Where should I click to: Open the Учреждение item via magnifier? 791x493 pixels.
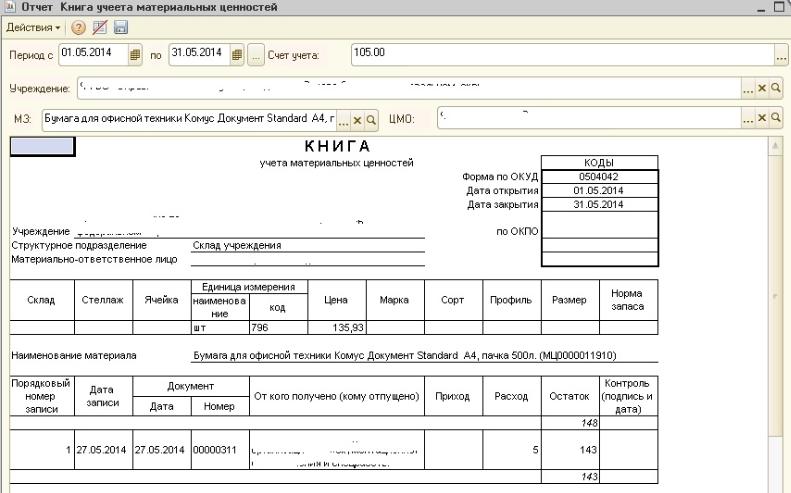coord(774,88)
